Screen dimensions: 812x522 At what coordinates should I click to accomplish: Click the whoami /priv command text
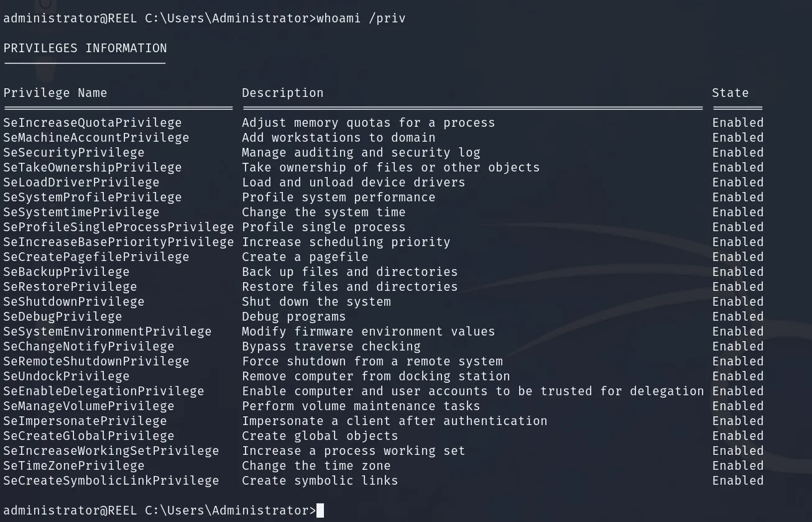point(361,18)
